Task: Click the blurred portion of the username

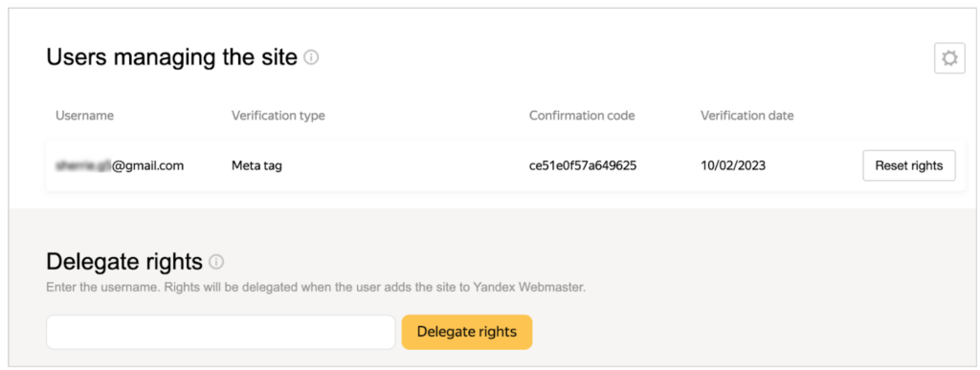Action: click(83, 166)
